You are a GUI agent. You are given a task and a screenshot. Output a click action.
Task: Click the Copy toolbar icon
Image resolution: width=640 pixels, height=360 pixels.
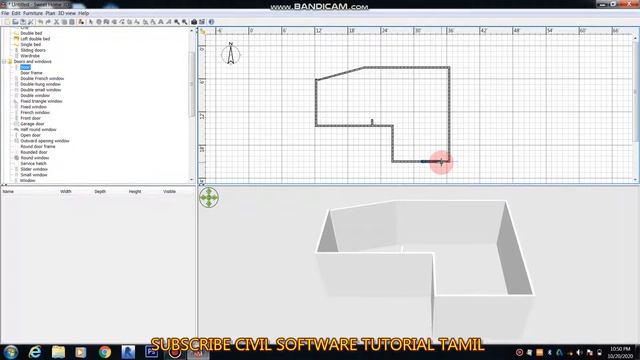coord(64,22)
